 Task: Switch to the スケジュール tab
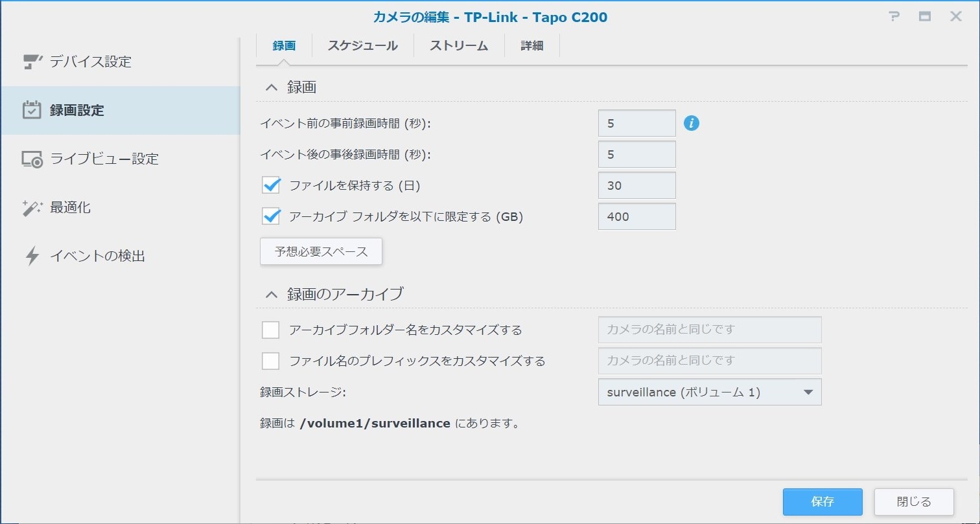[x=362, y=46]
